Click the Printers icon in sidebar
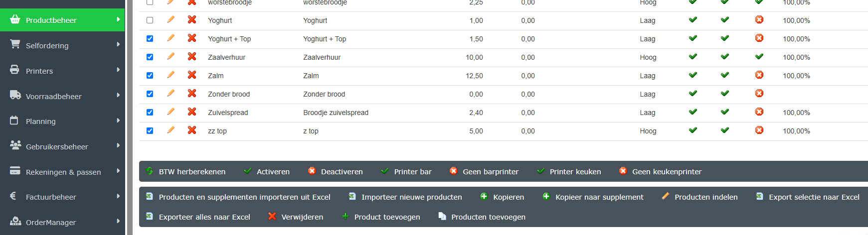This screenshot has width=868, height=235. (15, 70)
